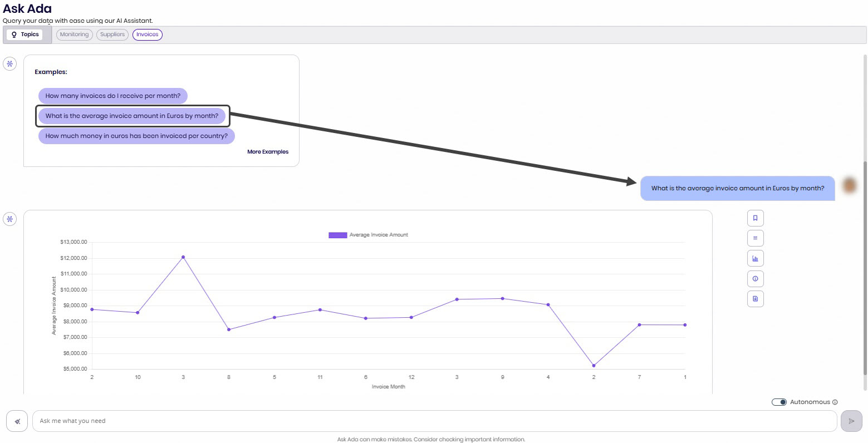Toggle the Autonomous switch
Image resolution: width=868 pixels, height=443 pixels.
(779, 402)
